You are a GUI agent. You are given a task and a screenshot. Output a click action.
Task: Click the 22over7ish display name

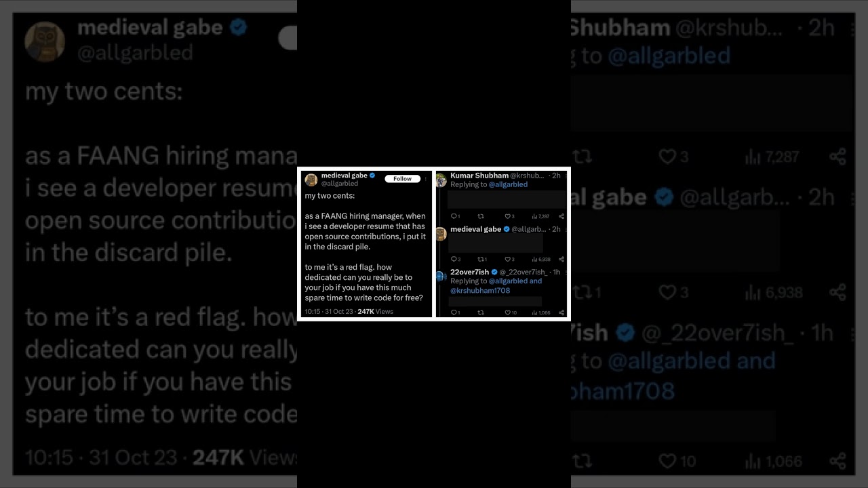tap(469, 272)
